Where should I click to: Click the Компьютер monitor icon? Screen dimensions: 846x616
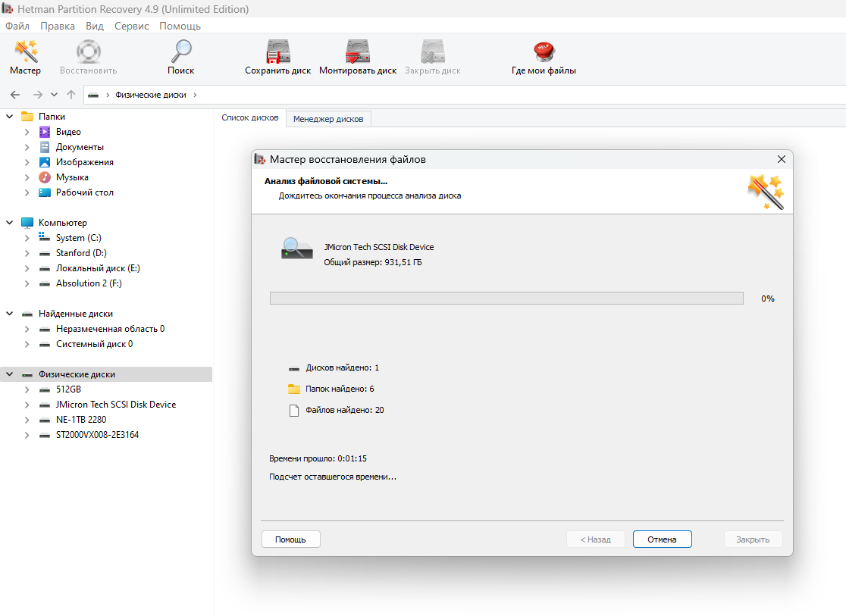tap(27, 222)
